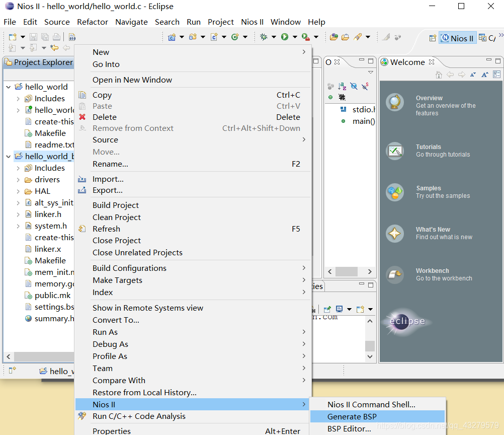Open the Nios II menu bar item
Screen dimensions: 504x435
pyautogui.click(x=253, y=22)
